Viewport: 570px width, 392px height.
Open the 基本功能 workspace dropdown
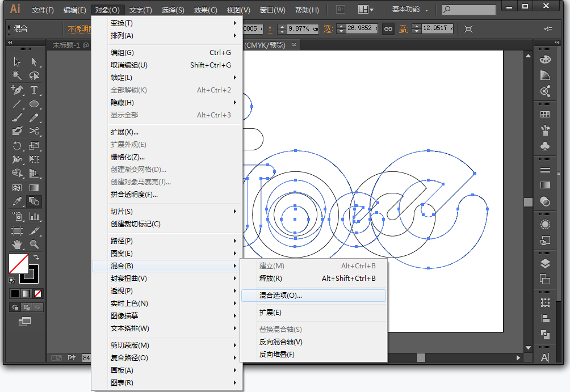point(410,10)
